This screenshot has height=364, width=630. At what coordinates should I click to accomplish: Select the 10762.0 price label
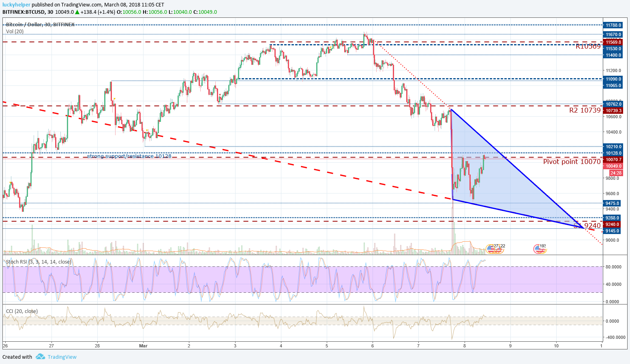pyautogui.click(x=613, y=104)
